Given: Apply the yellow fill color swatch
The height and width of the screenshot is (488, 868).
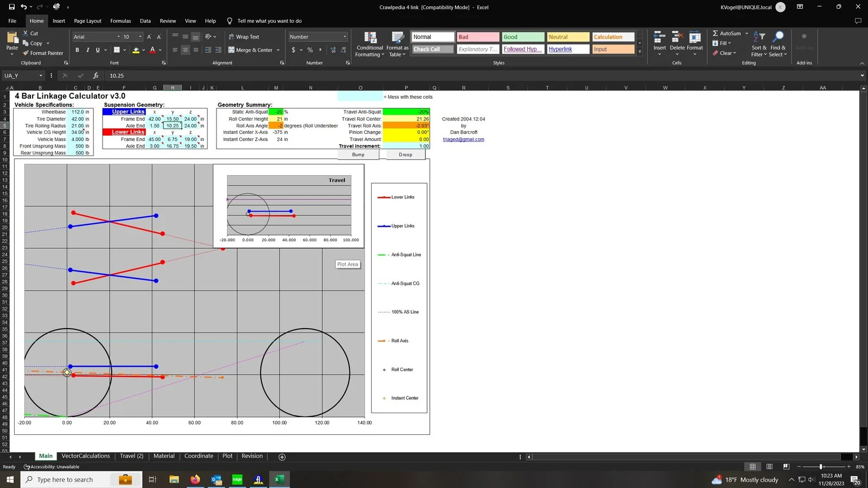Looking at the screenshot, I should coord(136,50).
